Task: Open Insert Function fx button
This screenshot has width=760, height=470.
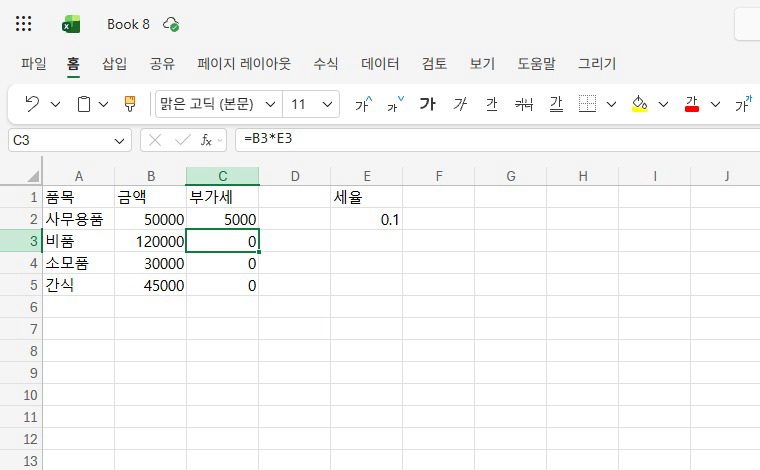Action: coord(206,141)
